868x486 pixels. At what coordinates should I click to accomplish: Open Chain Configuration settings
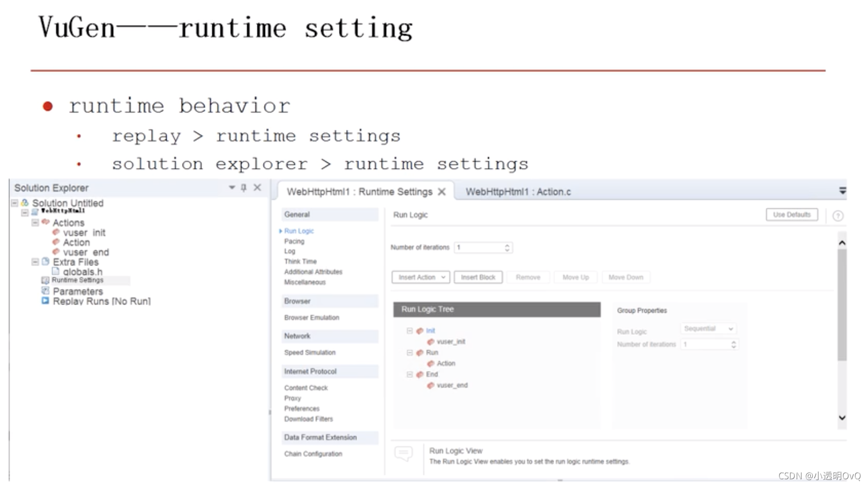point(313,454)
